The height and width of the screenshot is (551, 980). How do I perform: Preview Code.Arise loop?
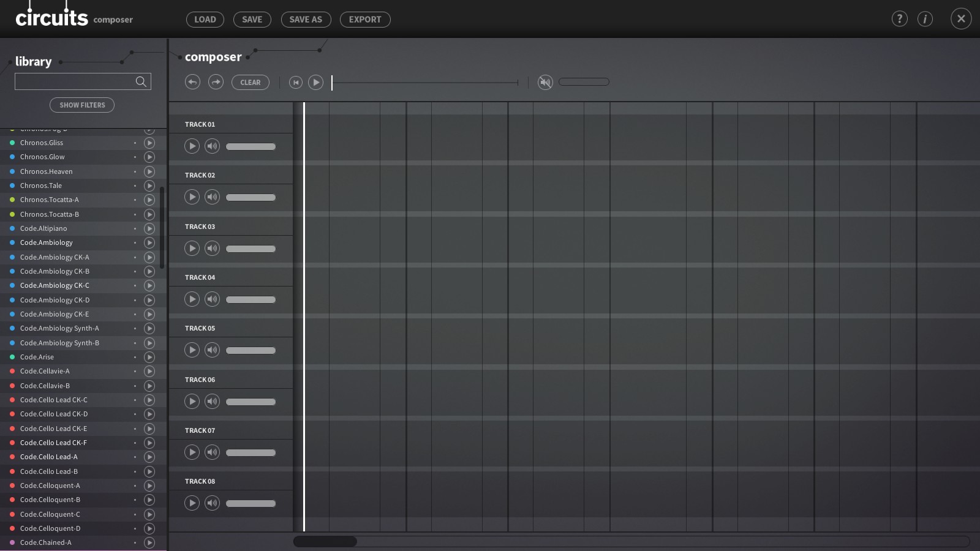149,357
